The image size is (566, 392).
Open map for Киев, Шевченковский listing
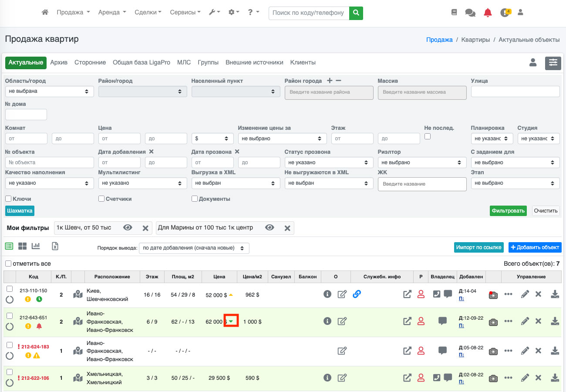(x=78, y=294)
